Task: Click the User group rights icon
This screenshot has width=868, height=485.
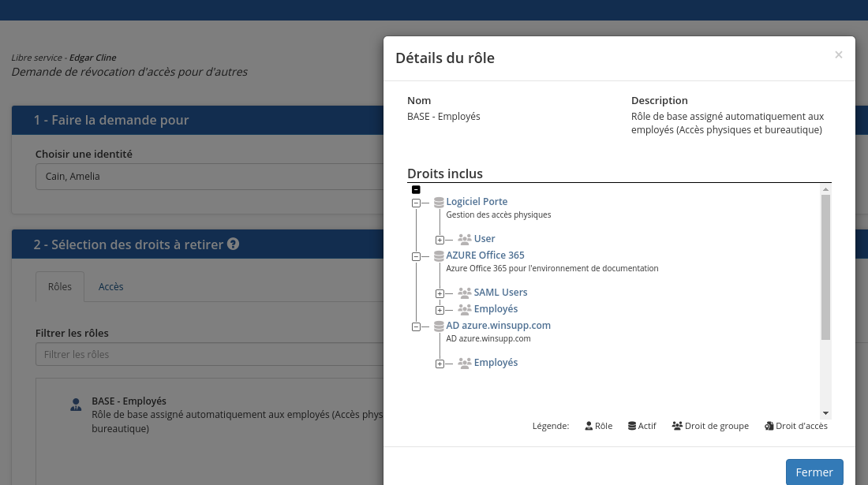Action: [x=465, y=240]
